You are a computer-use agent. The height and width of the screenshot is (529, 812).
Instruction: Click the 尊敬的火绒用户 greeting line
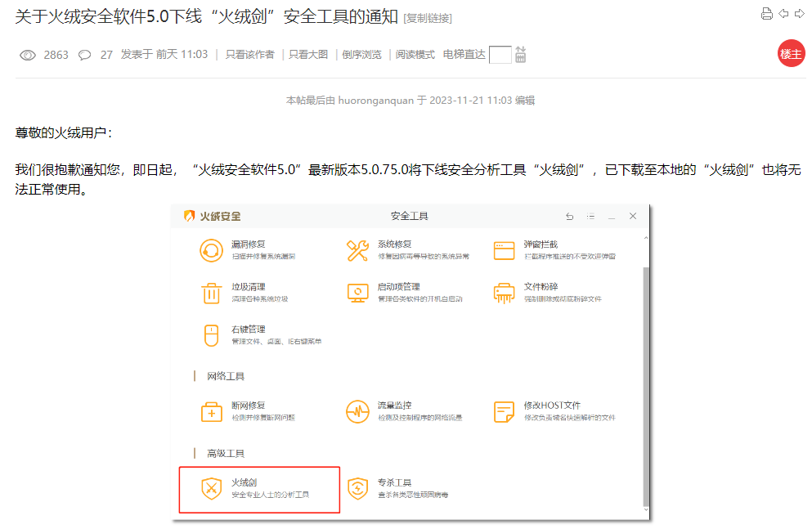[x=64, y=133]
